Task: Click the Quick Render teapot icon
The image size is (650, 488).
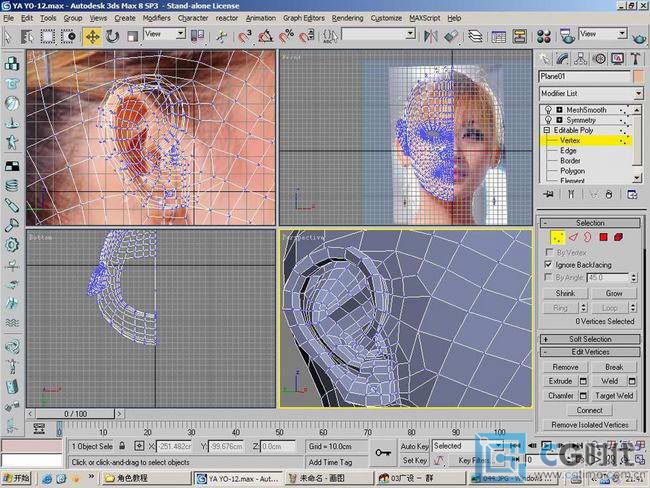Action: [x=640, y=38]
